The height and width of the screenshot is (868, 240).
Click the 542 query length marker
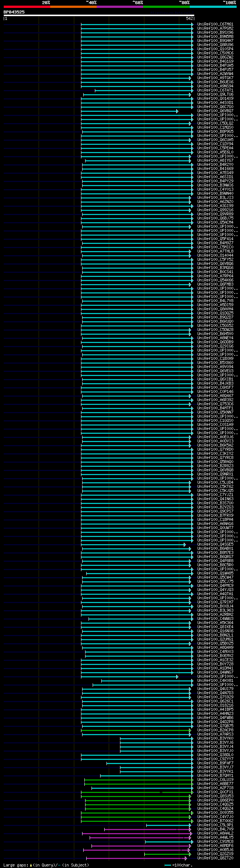point(189,18)
